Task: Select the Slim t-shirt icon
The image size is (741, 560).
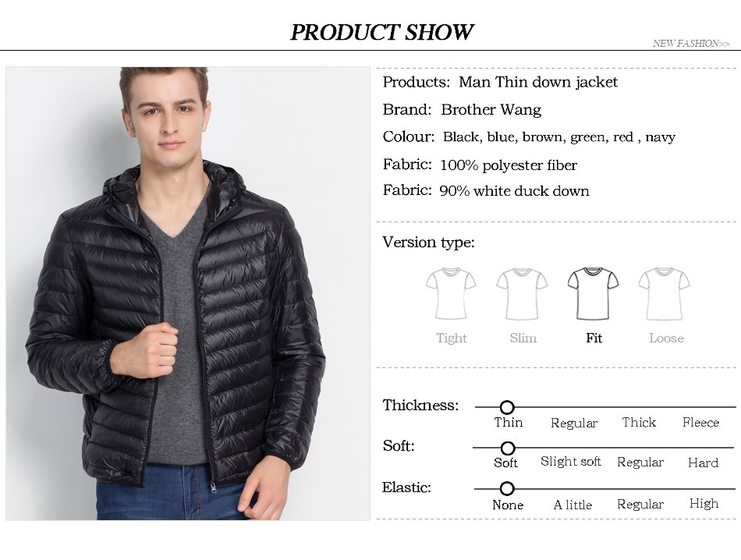Action: pyautogui.click(x=522, y=293)
